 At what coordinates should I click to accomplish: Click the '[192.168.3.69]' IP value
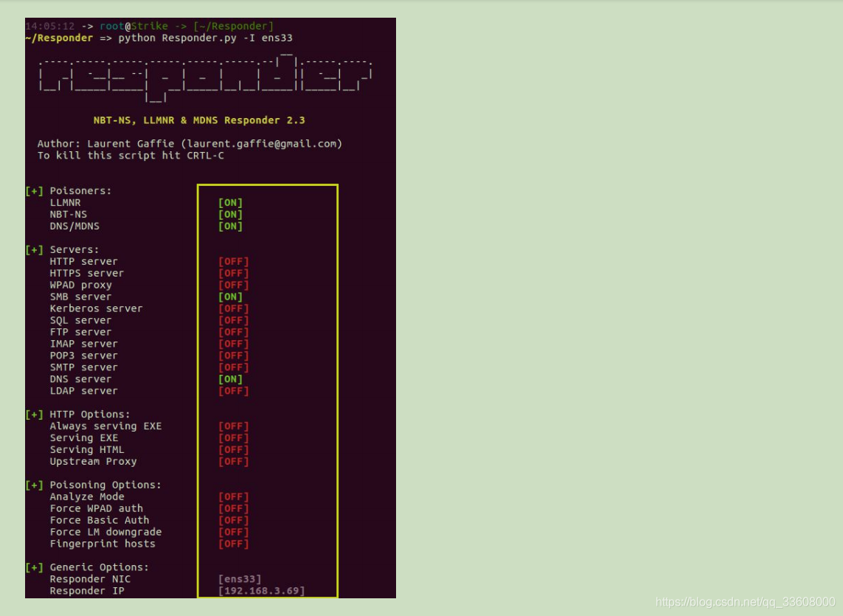coord(261,591)
